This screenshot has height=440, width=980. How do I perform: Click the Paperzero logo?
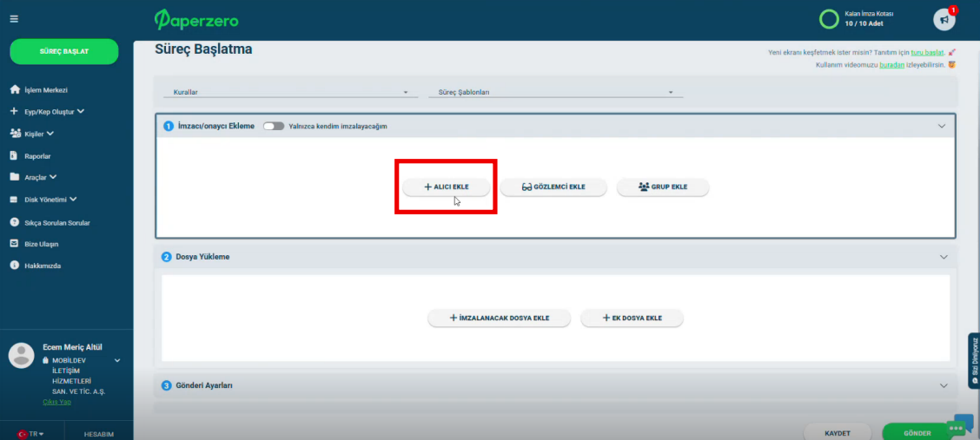tap(196, 19)
